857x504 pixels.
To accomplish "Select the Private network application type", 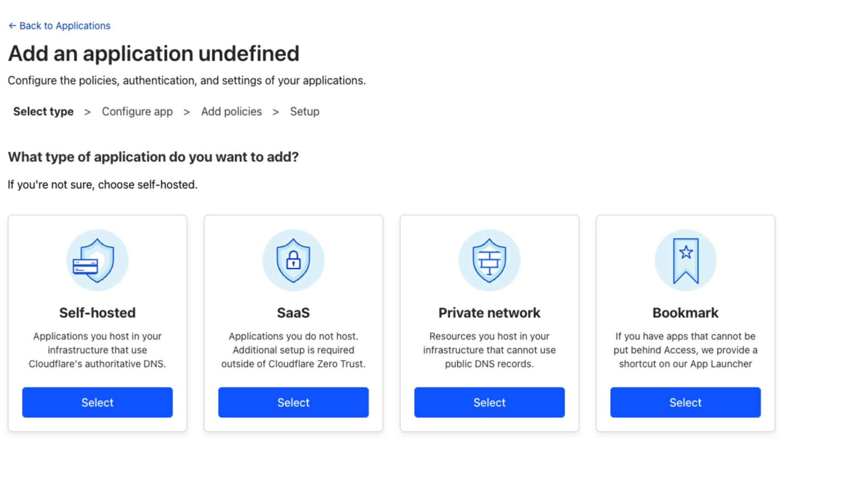I will click(x=489, y=402).
